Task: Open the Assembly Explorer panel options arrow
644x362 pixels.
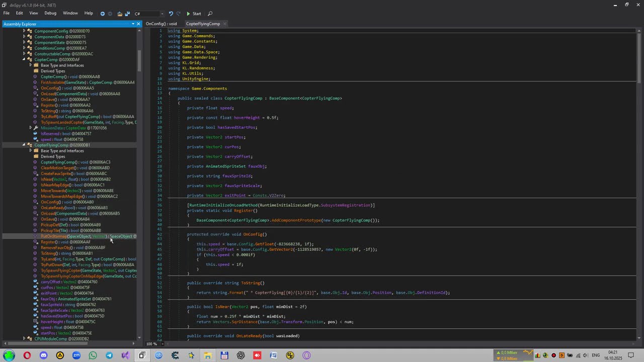Action: point(133,24)
